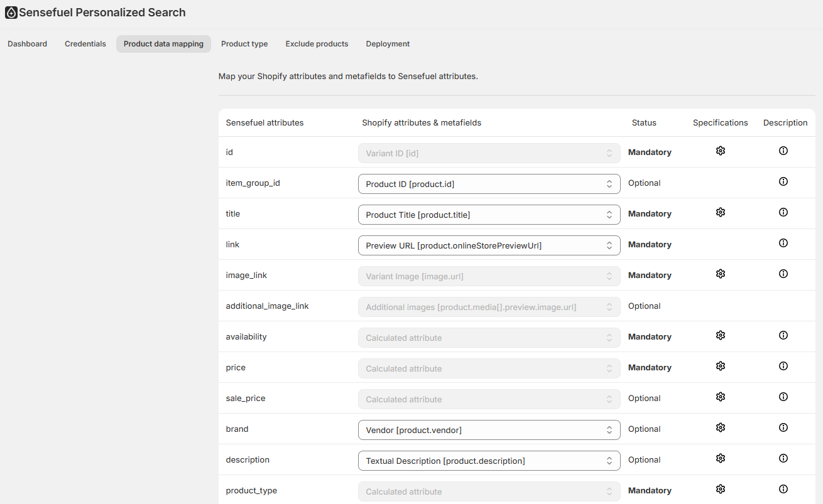Show description info for item_group_id
This screenshot has width=823, height=504.
[x=783, y=181]
